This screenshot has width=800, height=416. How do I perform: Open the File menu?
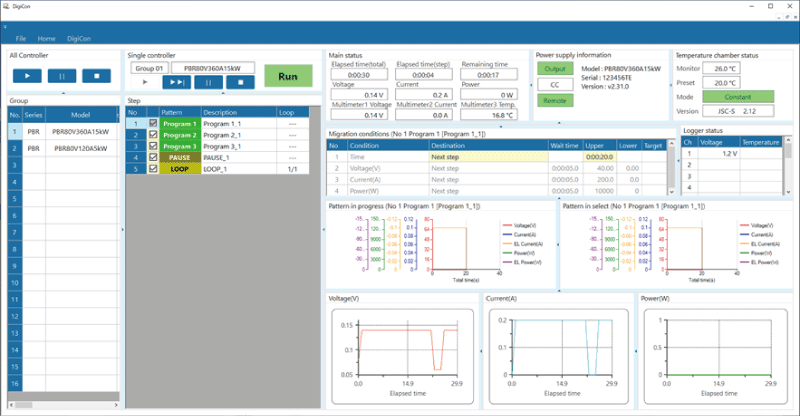click(21, 37)
